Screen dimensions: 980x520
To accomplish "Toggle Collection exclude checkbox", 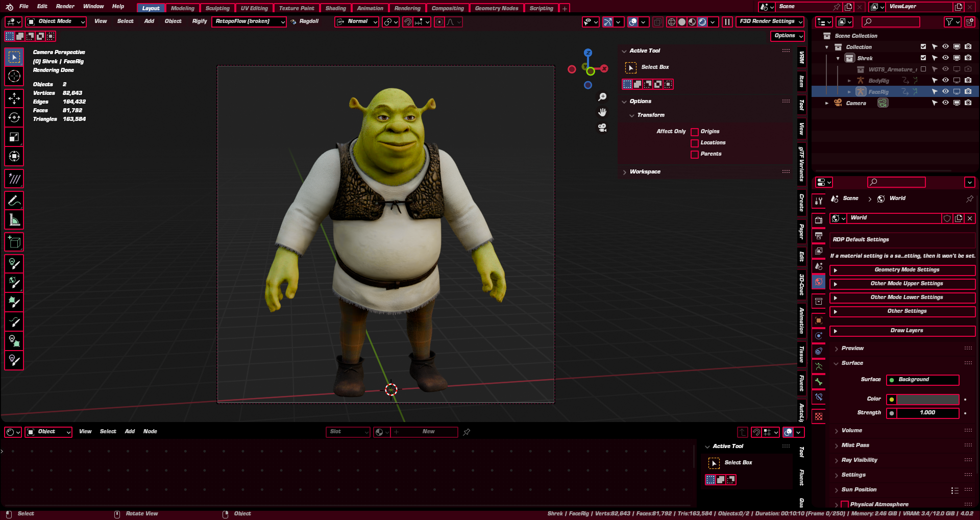I will click(923, 46).
